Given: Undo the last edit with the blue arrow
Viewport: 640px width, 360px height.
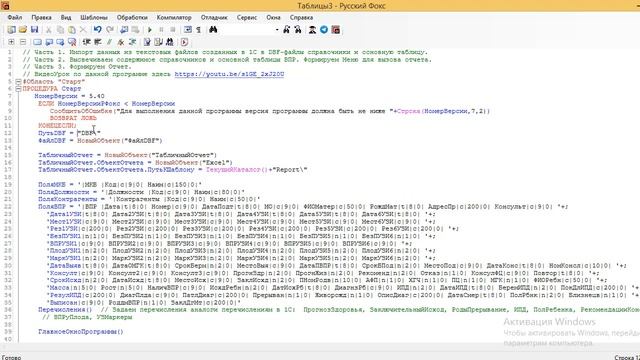Looking at the screenshot, I should pos(98,29).
